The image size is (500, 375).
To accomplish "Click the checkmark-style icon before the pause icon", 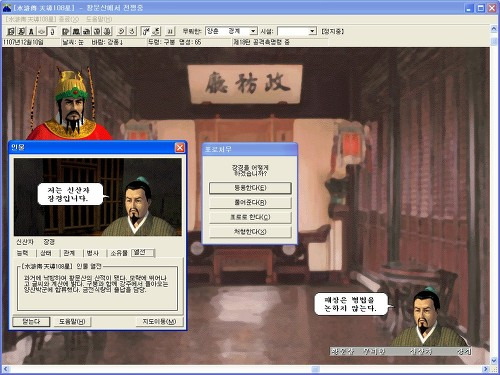I will point(156,31).
